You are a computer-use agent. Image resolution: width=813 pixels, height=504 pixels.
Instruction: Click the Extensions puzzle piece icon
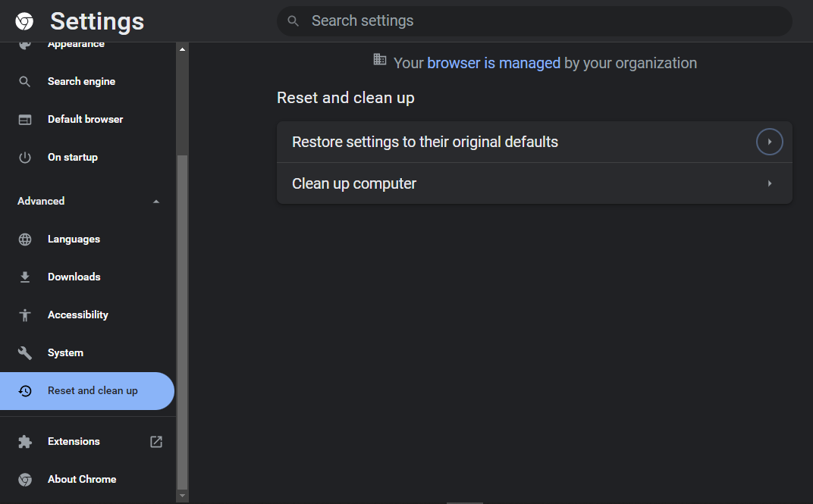click(x=24, y=442)
